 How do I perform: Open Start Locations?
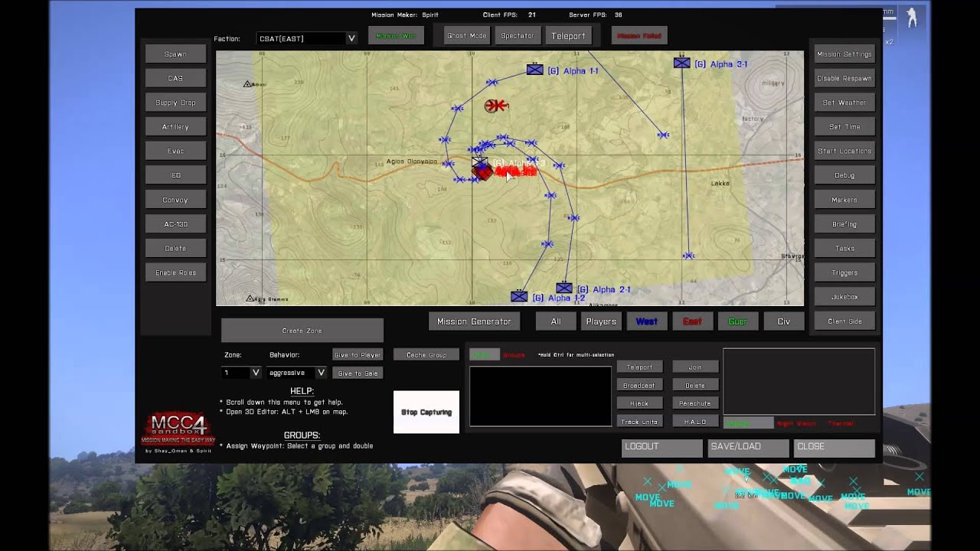click(x=844, y=151)
